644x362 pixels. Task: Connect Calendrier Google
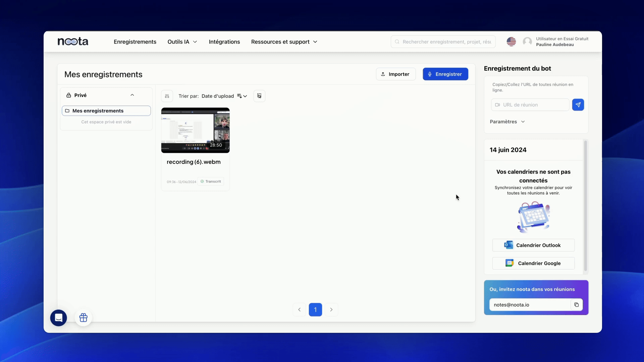point(533,263)
